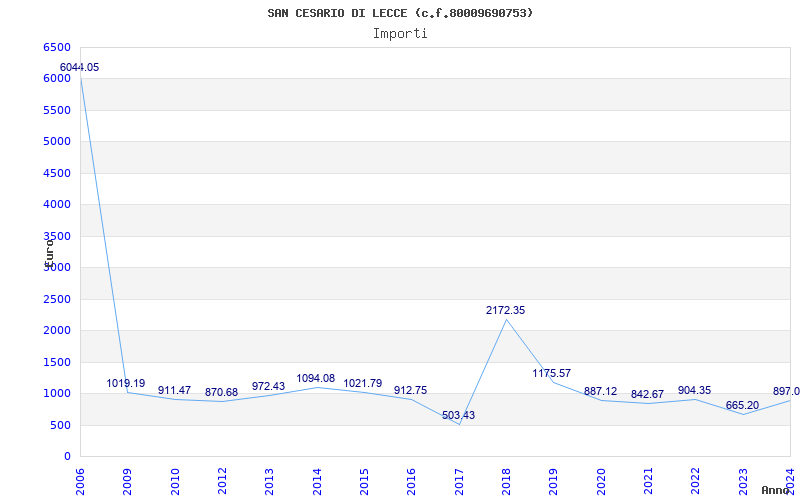
Task: Click the 904.35 data label
Action: click(694, 390)
